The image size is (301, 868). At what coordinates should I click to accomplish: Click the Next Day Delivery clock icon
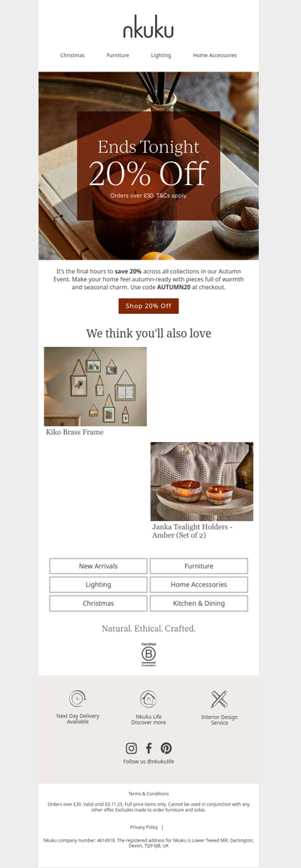pyautogui.click(x=78, y=699)
